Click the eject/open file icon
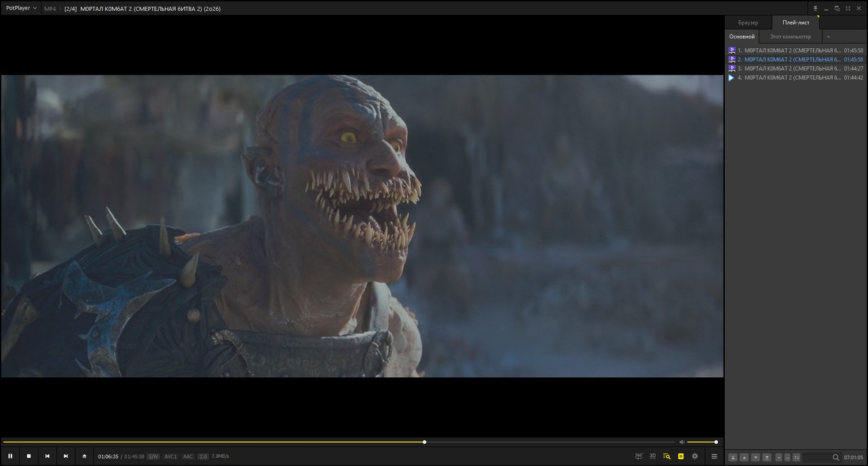The image size is (868, 466). [x=84, y=456]
